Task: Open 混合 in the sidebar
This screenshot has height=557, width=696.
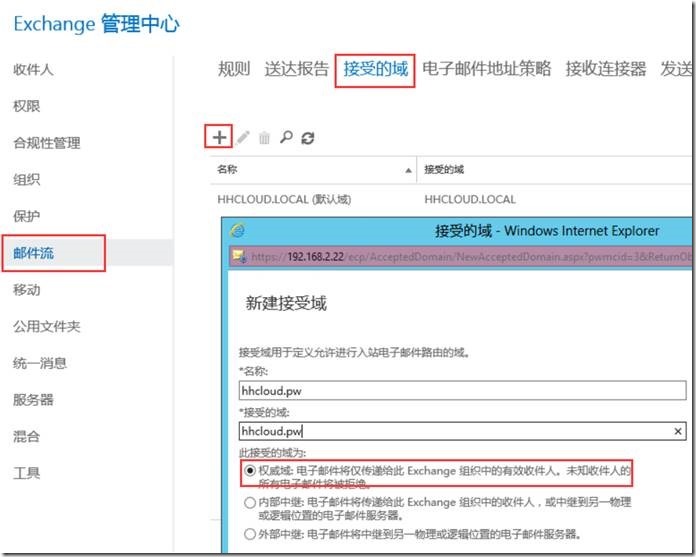Action: pyautogui.click(x=27, y=436)
